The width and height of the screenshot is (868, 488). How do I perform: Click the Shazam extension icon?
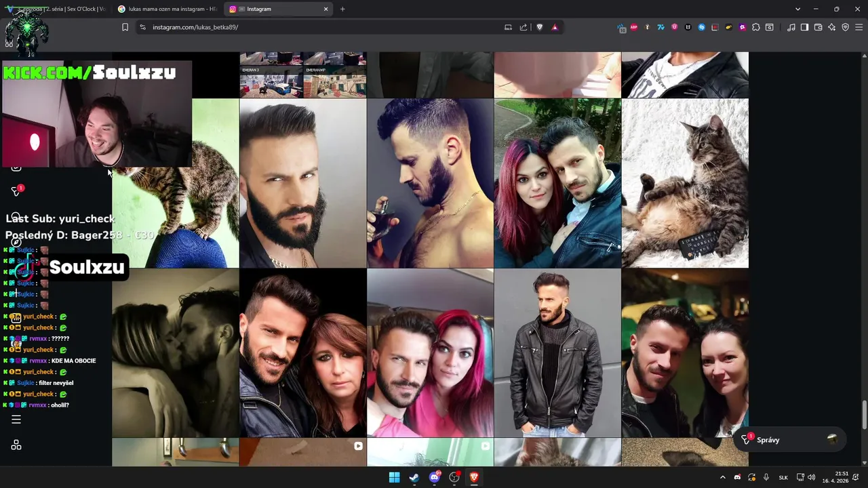(x=702, y=27)
